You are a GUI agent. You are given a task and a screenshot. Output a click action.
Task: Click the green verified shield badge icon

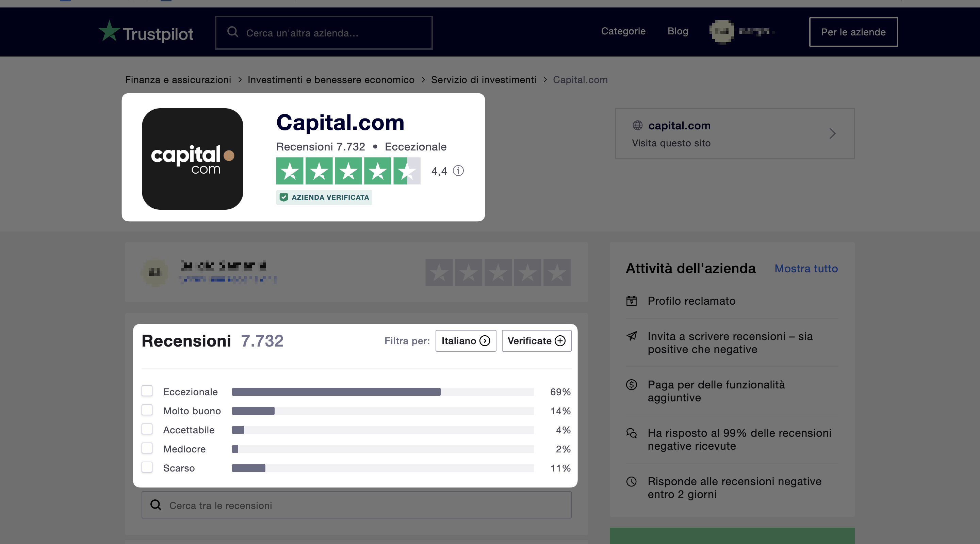(x=283, y=197)
